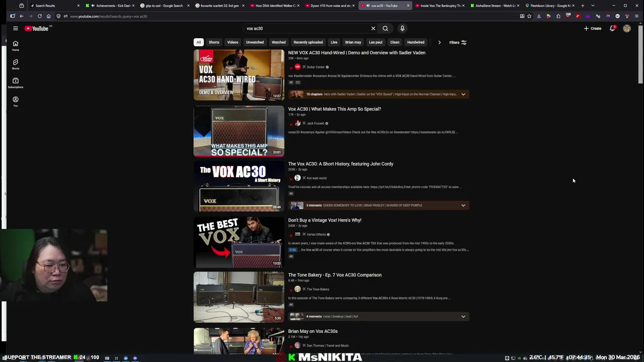Image resolution: width=644 pixels, height=362 pixels.
Task: Bookmark this page with the star
Action: (529, 16)
